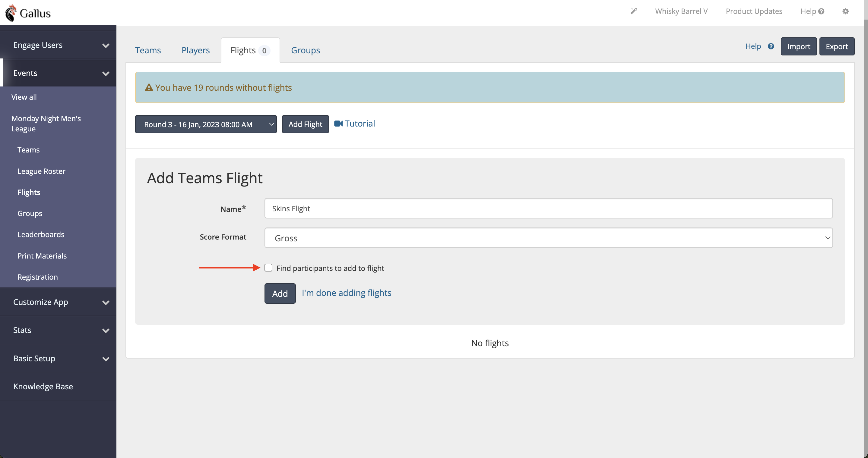Switch to the Teams tab
Screen dimensions: 868x458
click(x=148, y=50)
